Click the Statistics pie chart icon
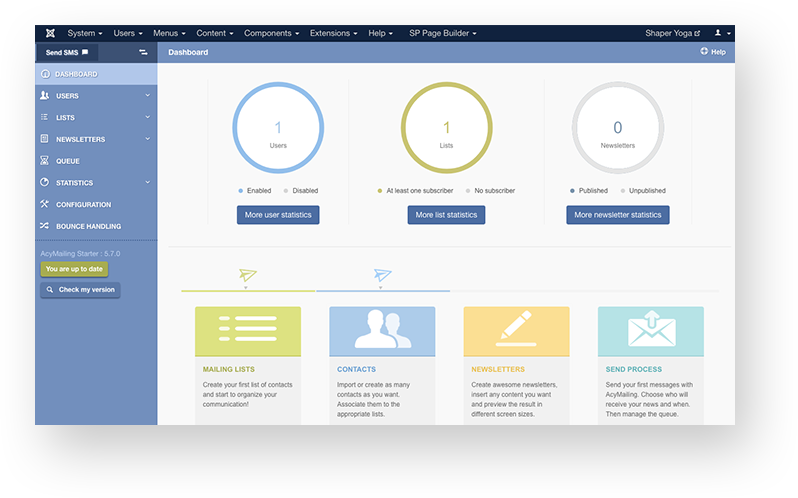The height and width of the screenshot is (498, 798). coord(45,182)
